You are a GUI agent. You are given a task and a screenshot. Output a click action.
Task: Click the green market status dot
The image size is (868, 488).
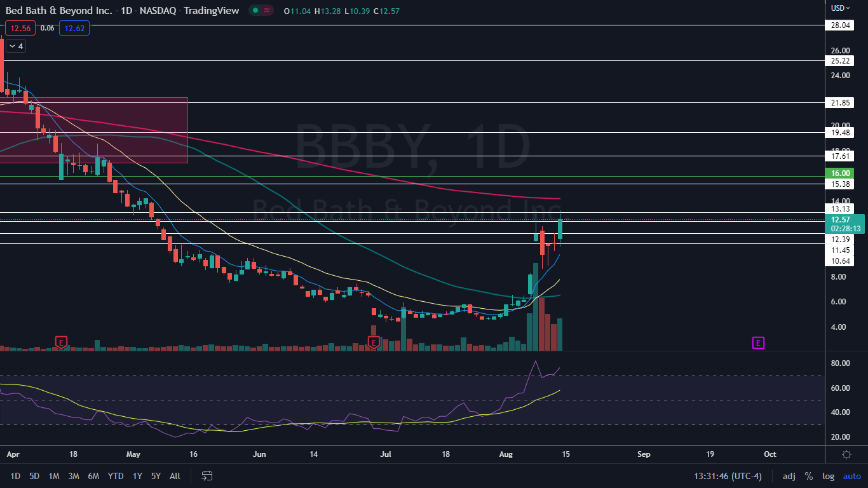point(255,11)
